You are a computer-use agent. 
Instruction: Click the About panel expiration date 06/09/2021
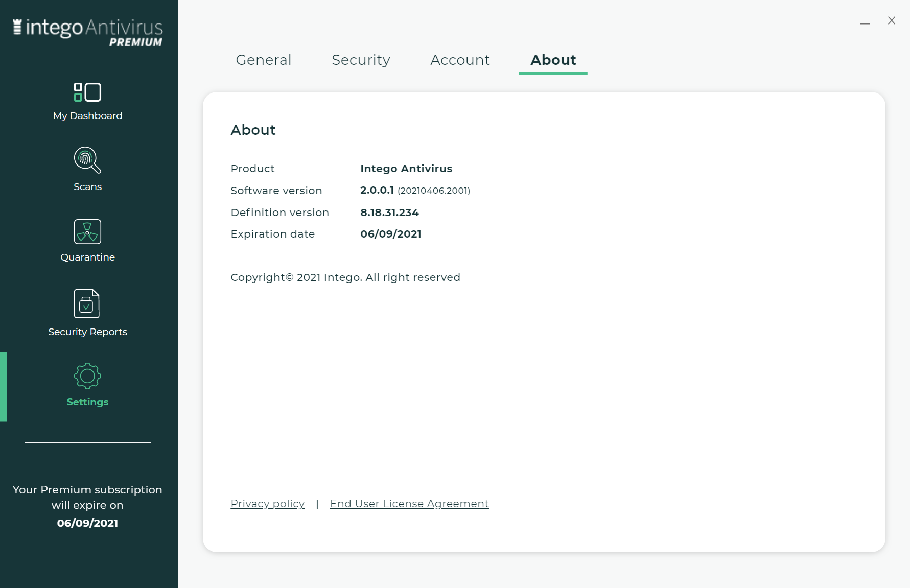click(x=391, y=234)
